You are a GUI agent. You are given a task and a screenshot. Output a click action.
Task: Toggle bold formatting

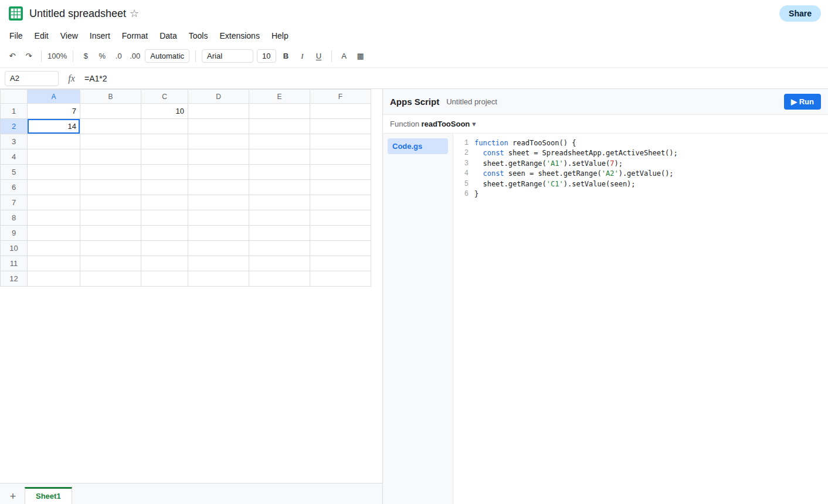coord(286,56)
